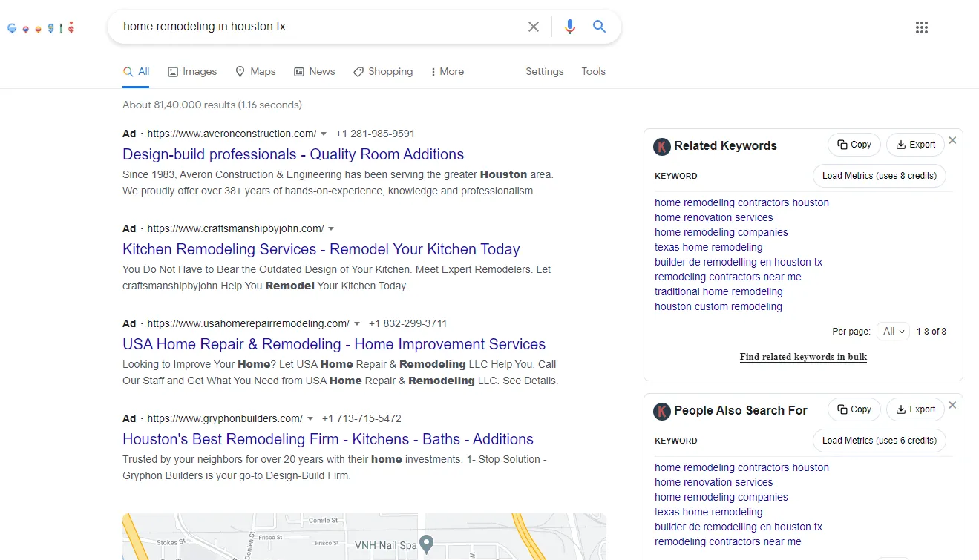Close the Related Keywords panel

(x=952, y=140)
